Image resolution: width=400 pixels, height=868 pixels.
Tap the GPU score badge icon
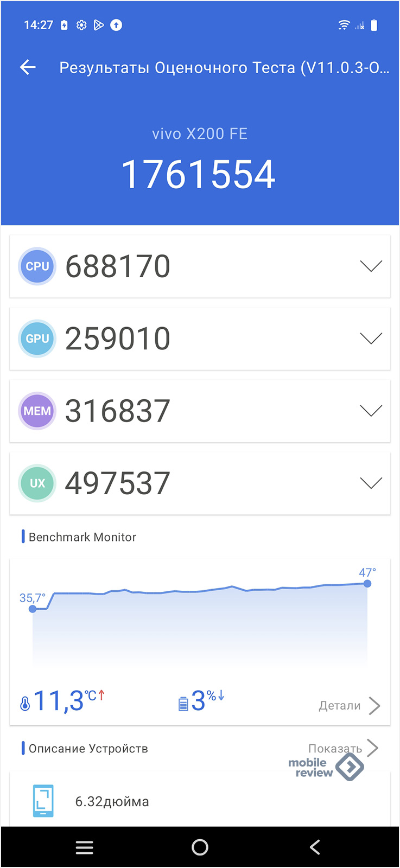point(37,339)
